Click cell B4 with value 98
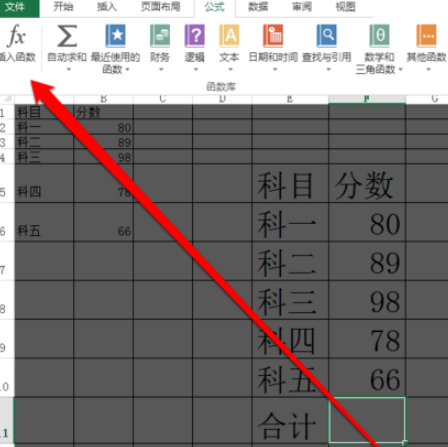Viewport: 448px width, 447px height. tap(103, 156)
